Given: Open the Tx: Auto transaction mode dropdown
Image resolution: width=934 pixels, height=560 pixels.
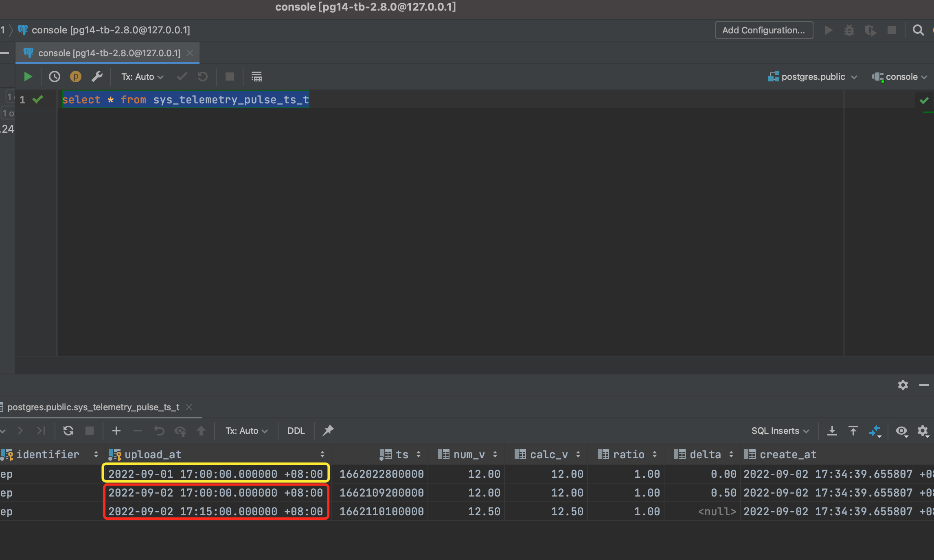Looking at the screenshot, I should 141,77.
